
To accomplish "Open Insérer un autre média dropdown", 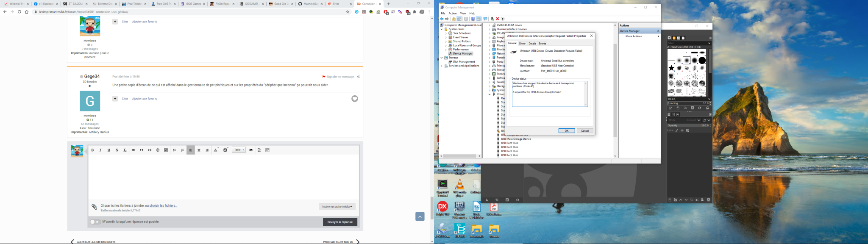I will pos(337,207).
